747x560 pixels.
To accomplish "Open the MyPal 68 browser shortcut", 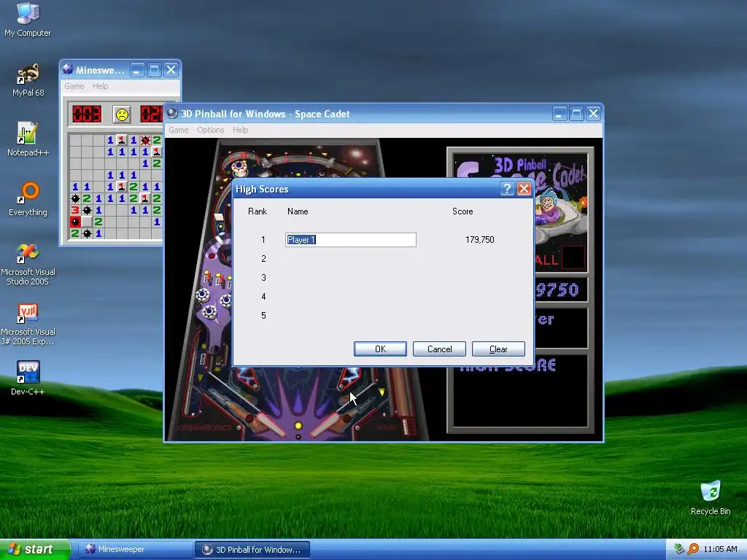I will pyautogui.click(x=28, y=79).
